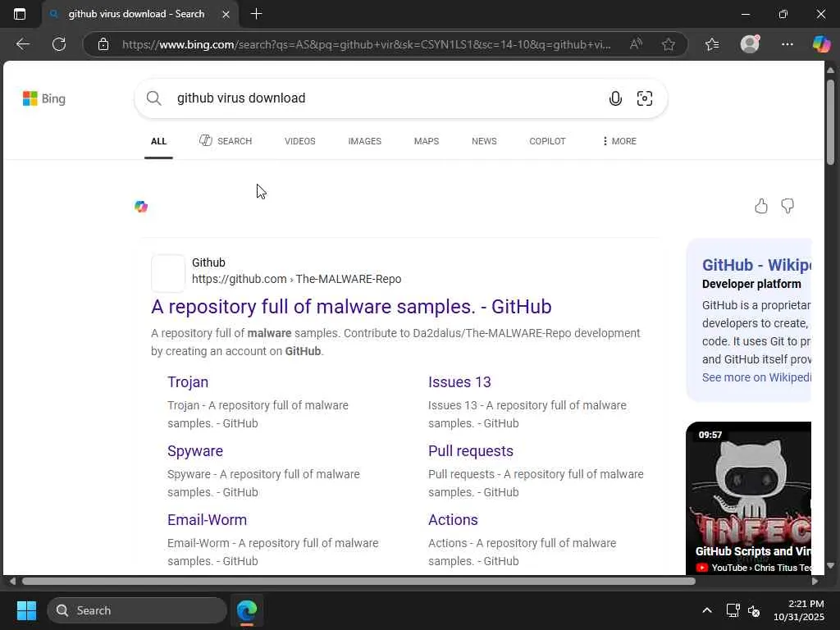This screenshot has width=840, height=630.
Task: Click the browser address bar URL
Action: 367,44
